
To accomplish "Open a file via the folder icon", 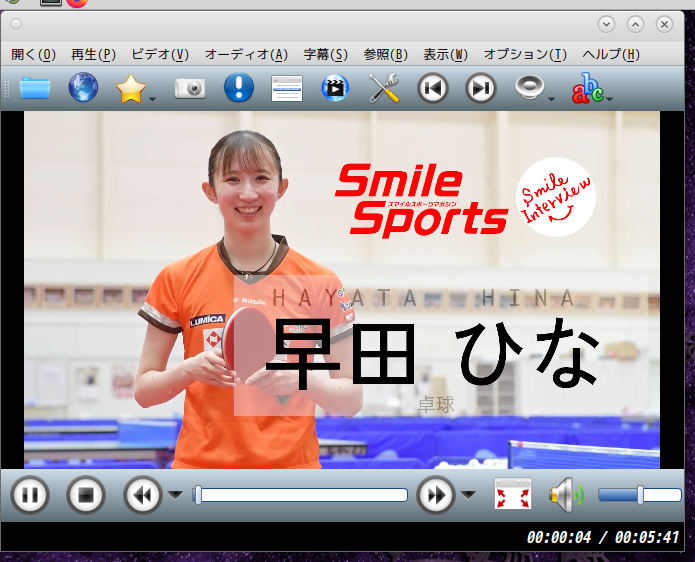I will tap(35, 88).
